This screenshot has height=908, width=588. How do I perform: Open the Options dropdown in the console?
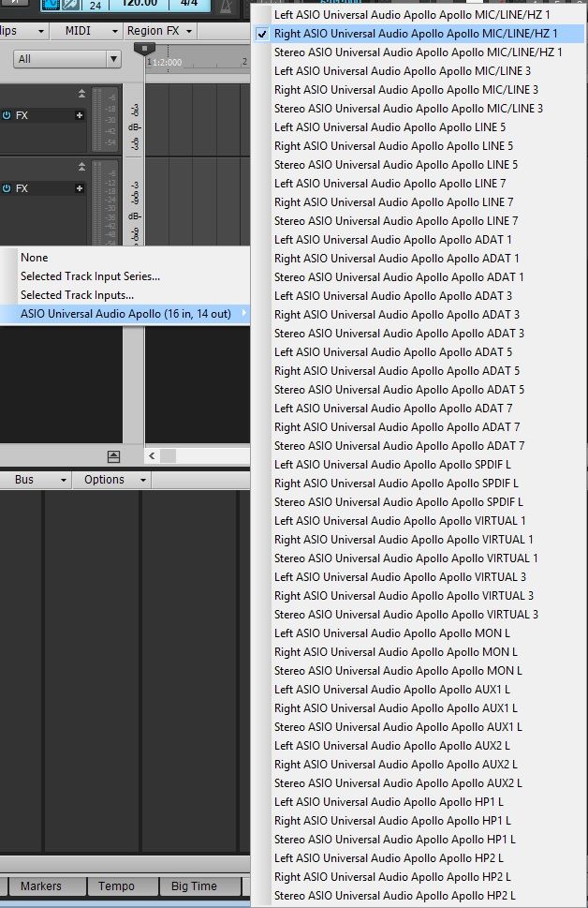coord(115,480)
